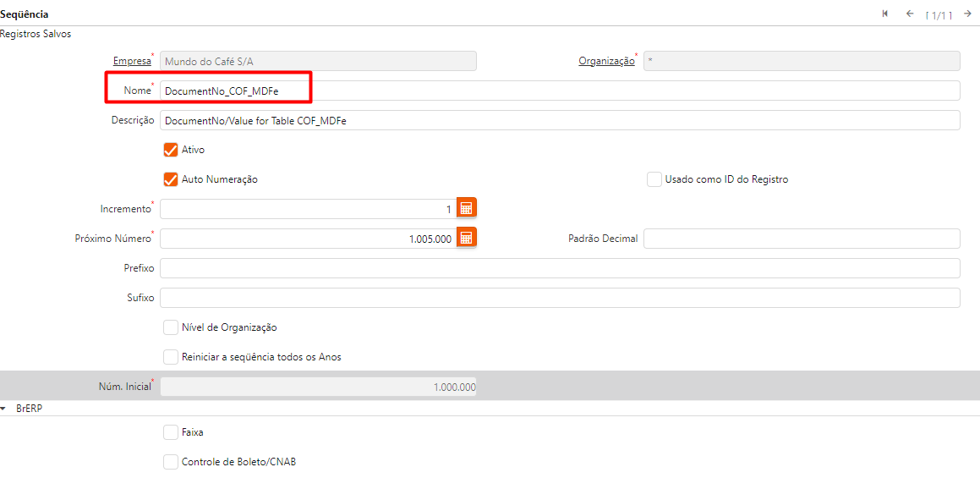980x478 pixels.
Task: Click the Incremento number field
Action: (308, 209)
